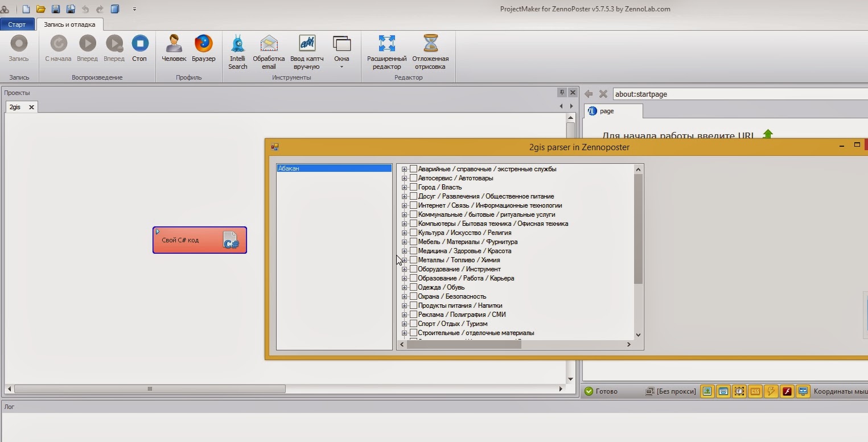Image resolution: width=868 pixels, height=442 pixels.
Task: Check Спорт / Отдых / Туризм checkbox
Action: 414,324
